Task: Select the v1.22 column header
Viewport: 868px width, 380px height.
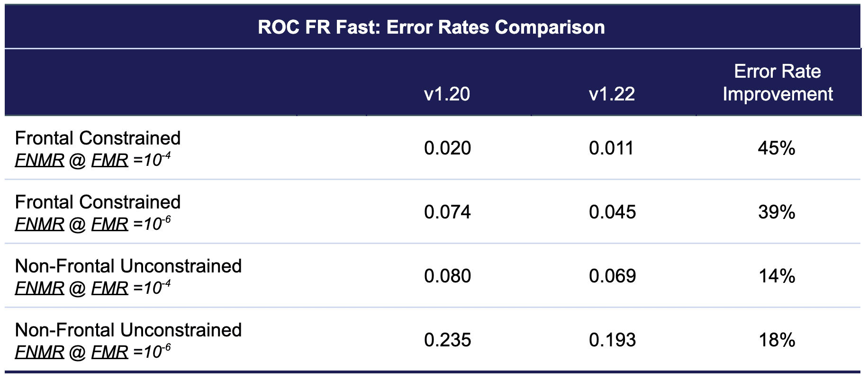Action: point(612,94)
